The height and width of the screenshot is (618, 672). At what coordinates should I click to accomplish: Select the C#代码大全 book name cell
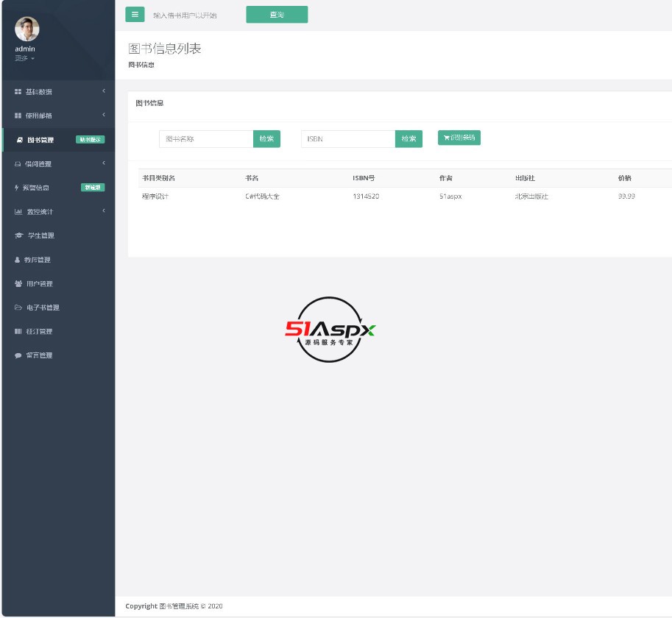pos(262,196)
